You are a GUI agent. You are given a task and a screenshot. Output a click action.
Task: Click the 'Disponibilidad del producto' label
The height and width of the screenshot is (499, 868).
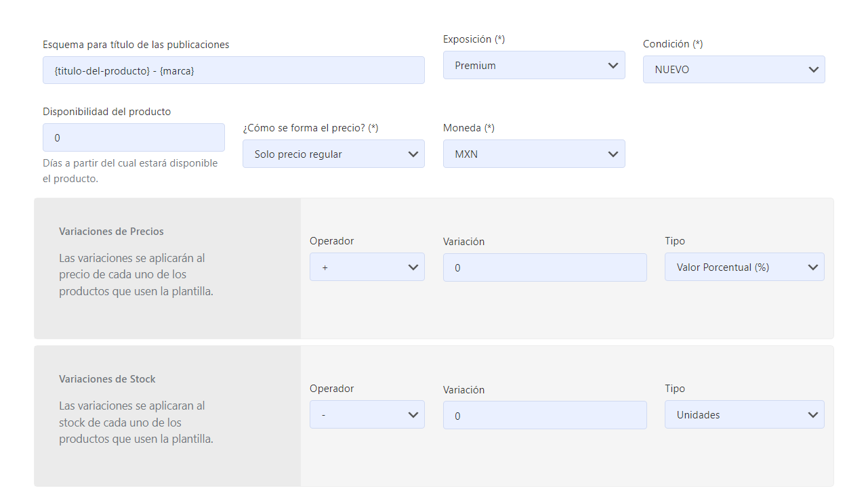click(106, 112)
